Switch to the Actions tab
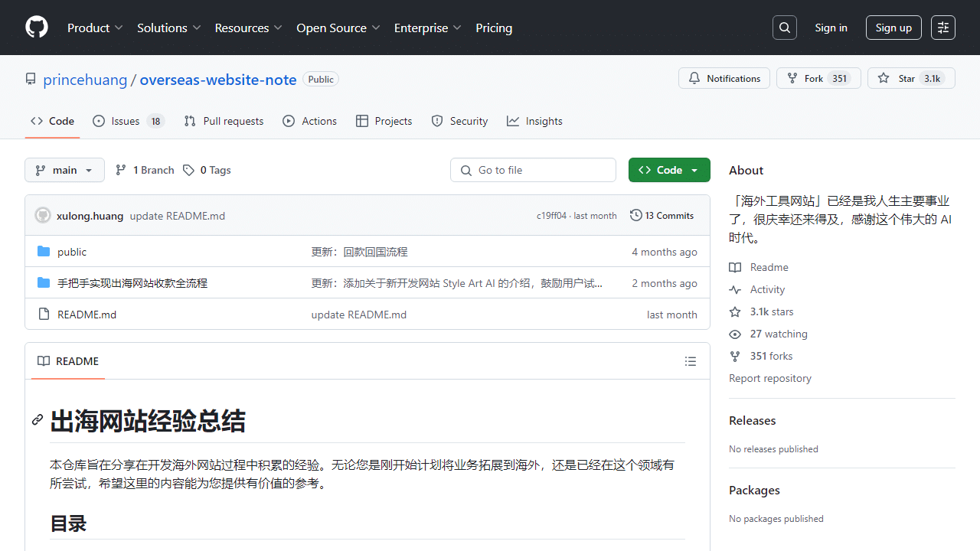 pyautogui.click(x=309, y=121)
